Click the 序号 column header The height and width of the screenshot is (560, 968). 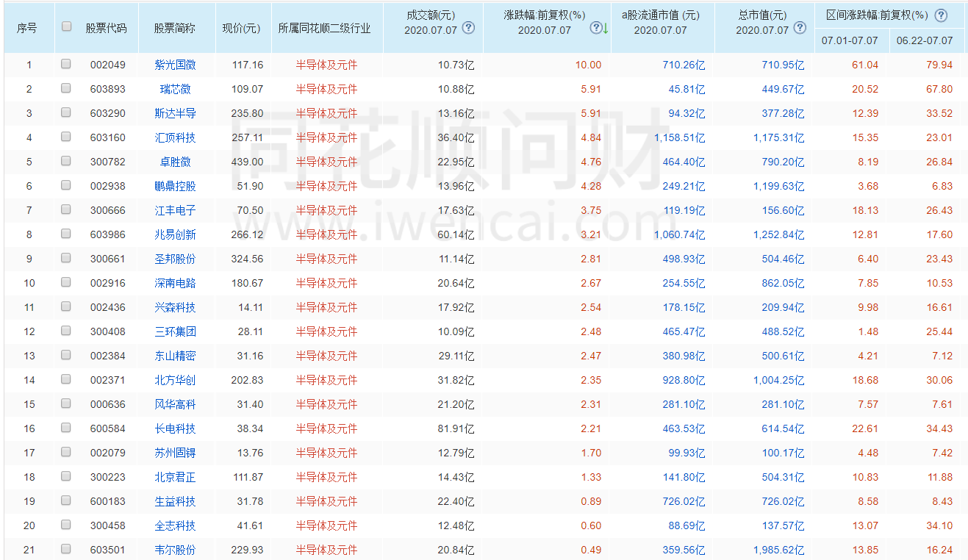click(27, 28)
